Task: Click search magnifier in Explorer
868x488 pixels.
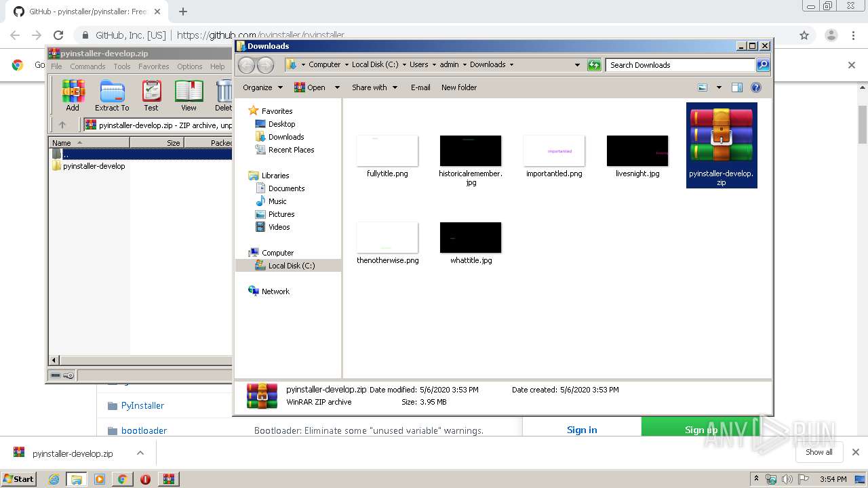Action: [763, 65]
